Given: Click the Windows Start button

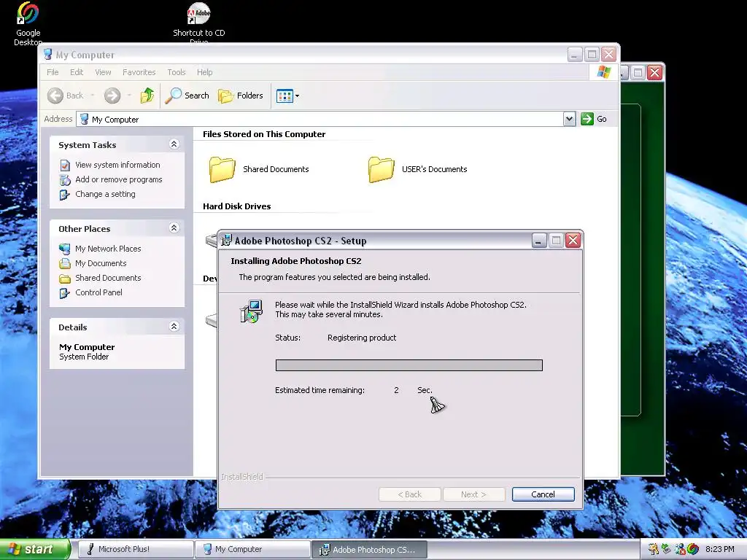Looking at the screenshot, I should [x=35, y=549].
